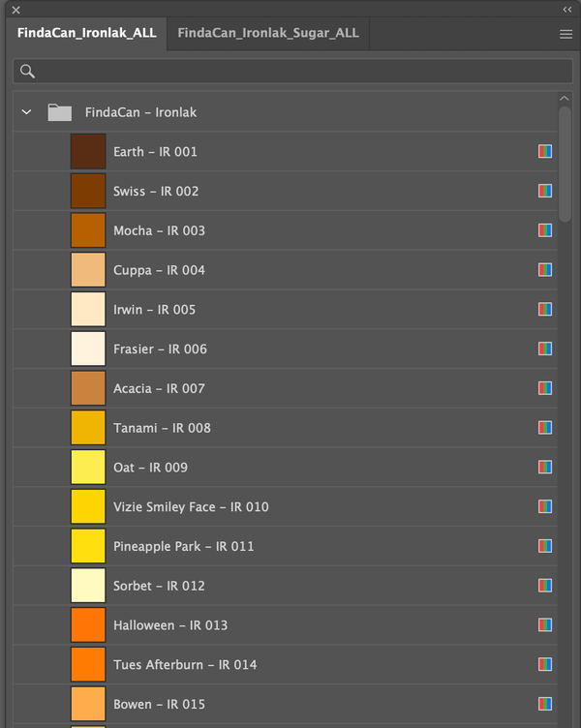Click the color mode icon next to Oat – IR 009
The image size is (581, 728).
(x=545, y=467)
